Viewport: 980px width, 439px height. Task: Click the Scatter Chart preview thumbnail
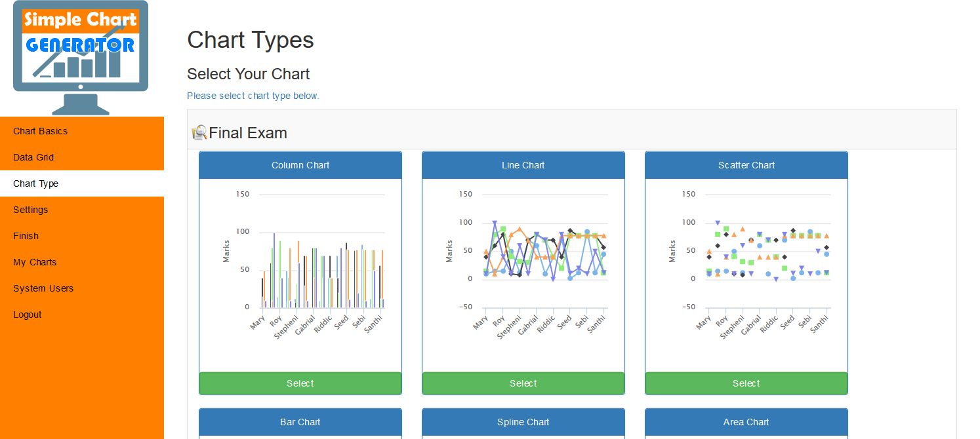click(746, 262)
